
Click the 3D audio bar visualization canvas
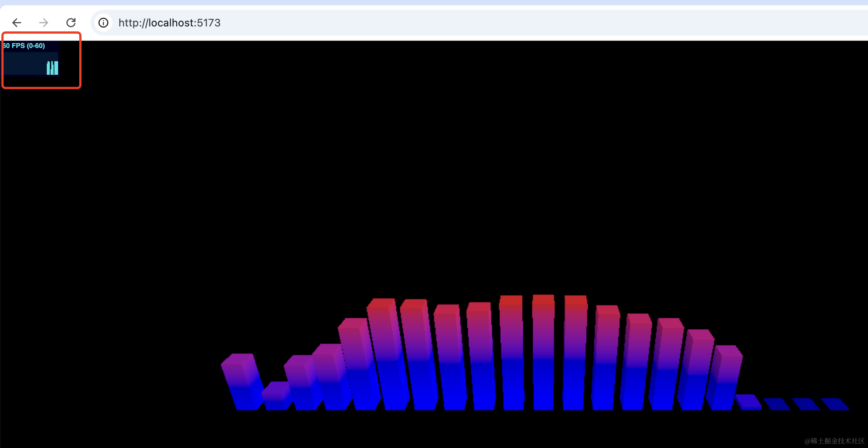pyautogui.click(x=434, y=244)
